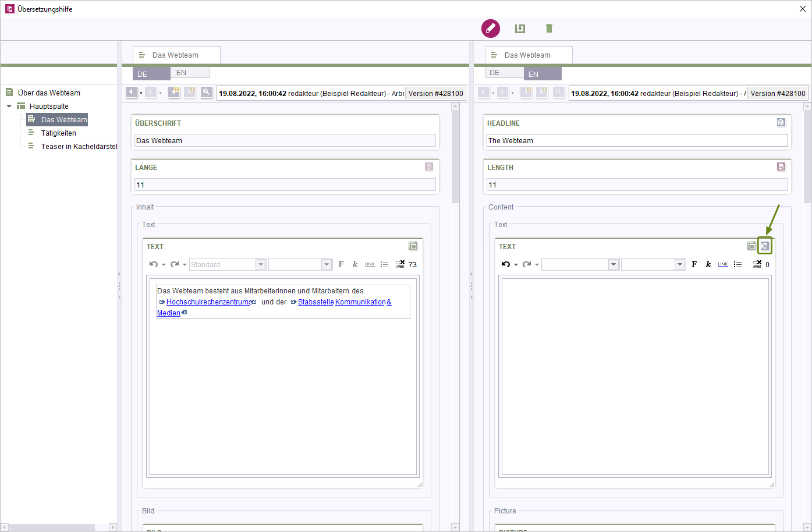Image resolution: width=812 pixels, height=532 pixels.
Task: Apply translation icon in English TEXT header
Action: click(765, 246)
